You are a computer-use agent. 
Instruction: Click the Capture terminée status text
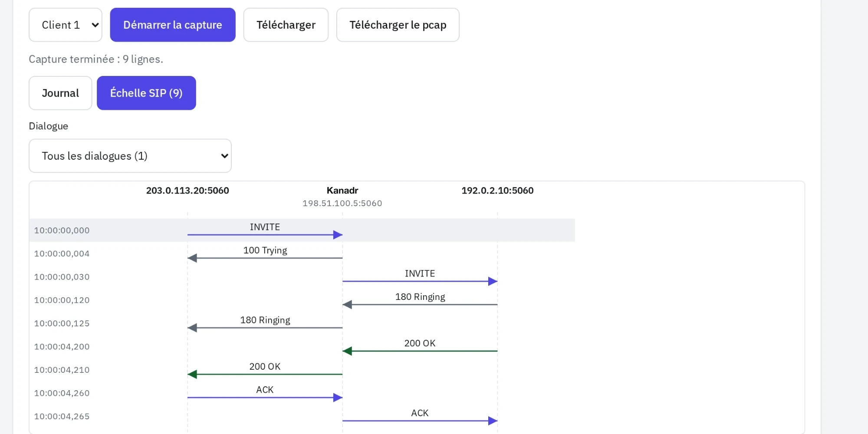(96, 59)
